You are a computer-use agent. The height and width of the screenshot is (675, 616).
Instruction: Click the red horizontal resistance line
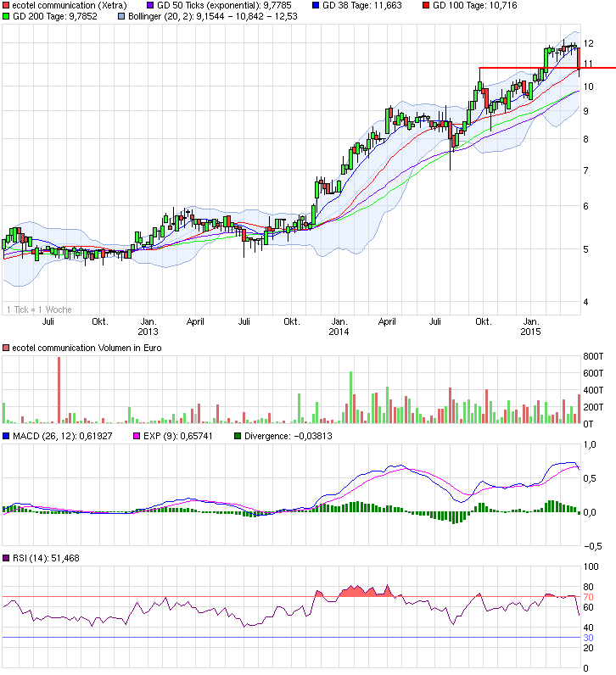[x=547, y=68]
